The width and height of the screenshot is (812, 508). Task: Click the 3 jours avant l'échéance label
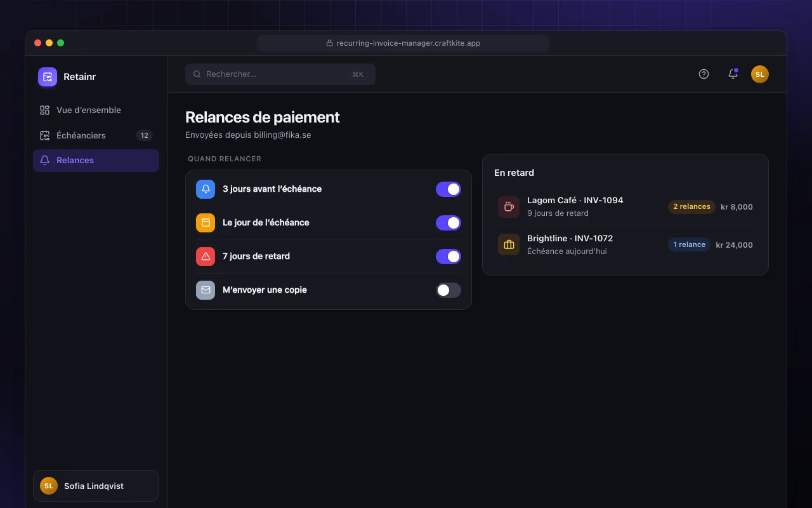point(272,189)
